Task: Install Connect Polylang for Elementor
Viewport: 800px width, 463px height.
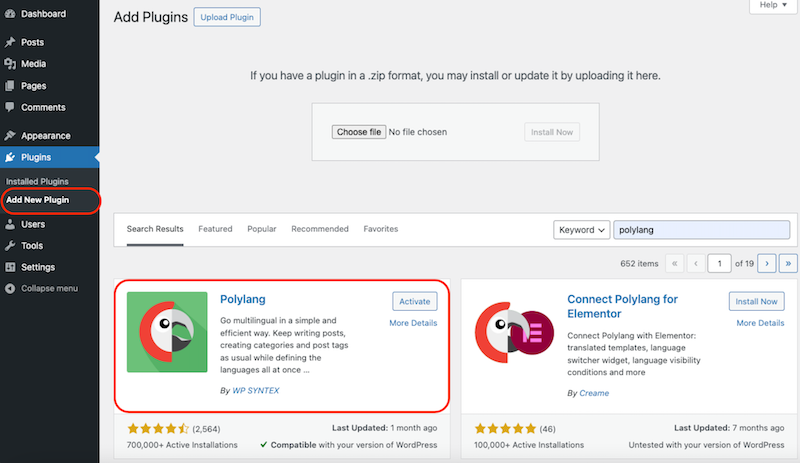Action: [x=757, y=301]
